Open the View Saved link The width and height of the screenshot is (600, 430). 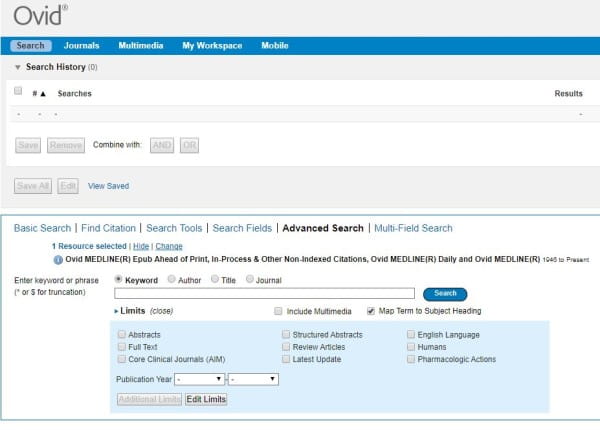[108, 185]
